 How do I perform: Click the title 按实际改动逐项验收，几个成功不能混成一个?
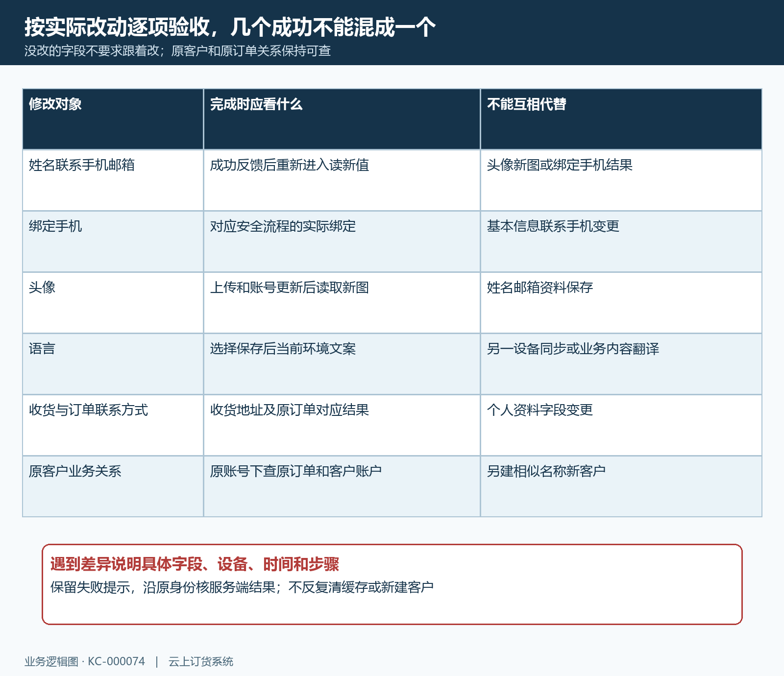tap(230, 27)
